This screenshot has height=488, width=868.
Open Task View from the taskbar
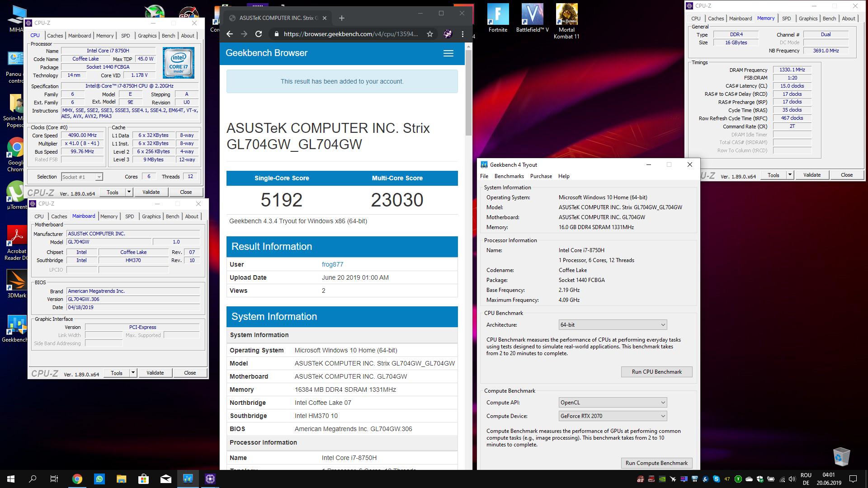click(54, 479)
